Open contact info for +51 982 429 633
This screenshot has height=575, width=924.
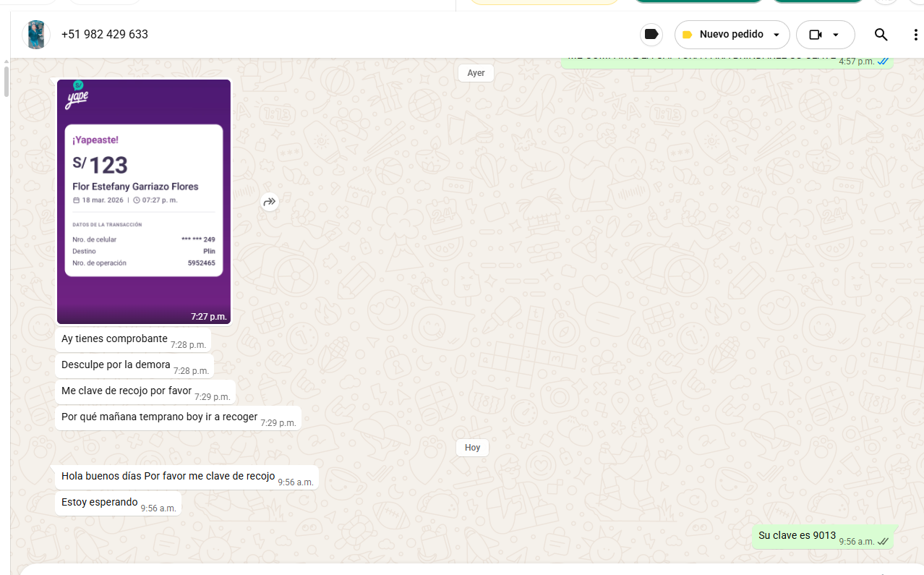pyautogui.click(x=105, y=35)
